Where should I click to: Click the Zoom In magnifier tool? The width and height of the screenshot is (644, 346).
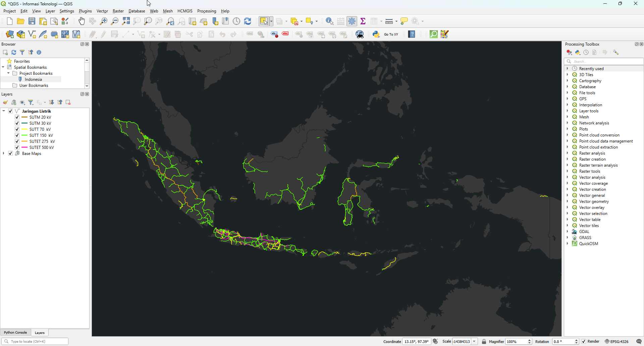(x=104, y=21)
